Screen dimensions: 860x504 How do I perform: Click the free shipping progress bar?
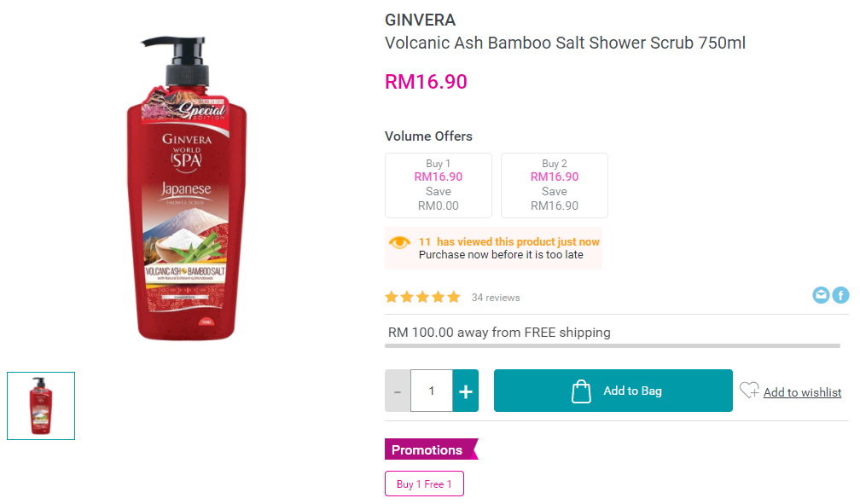tap(613, 346)
